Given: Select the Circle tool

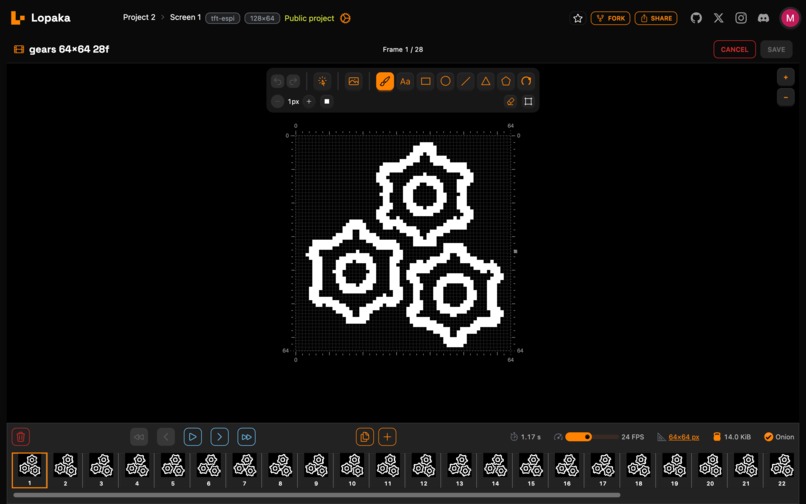Looking at the screenshot, I should [445, 81].
